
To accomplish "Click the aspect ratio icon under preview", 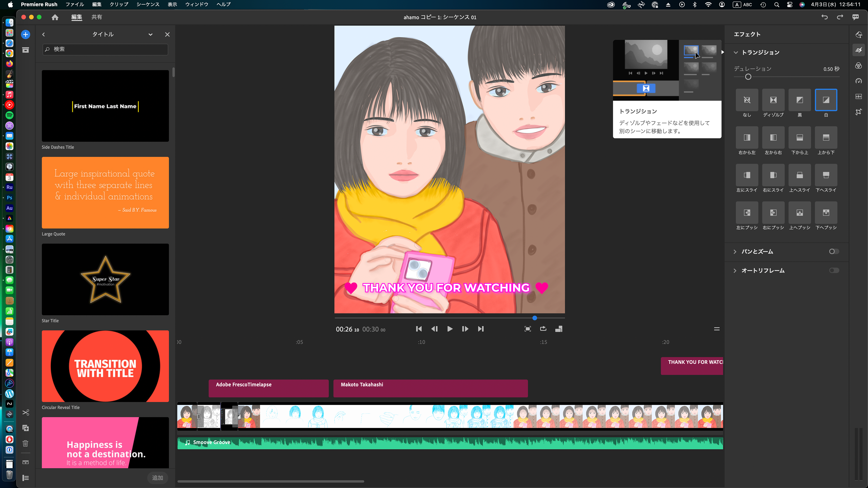I will coord(559,329).
